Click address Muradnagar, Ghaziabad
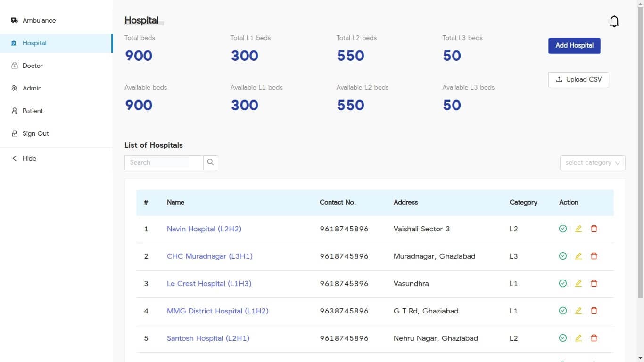The image size is (644, 362). [434, 256]
